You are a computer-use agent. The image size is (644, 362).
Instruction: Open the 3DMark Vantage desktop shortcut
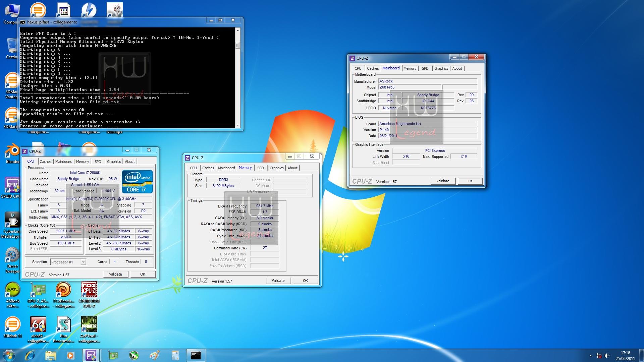11,86
